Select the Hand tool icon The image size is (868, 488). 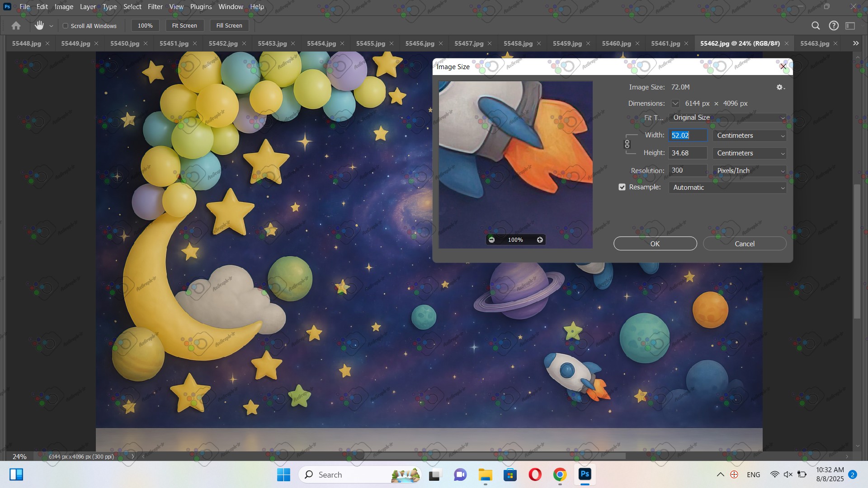tap(39, 26)
